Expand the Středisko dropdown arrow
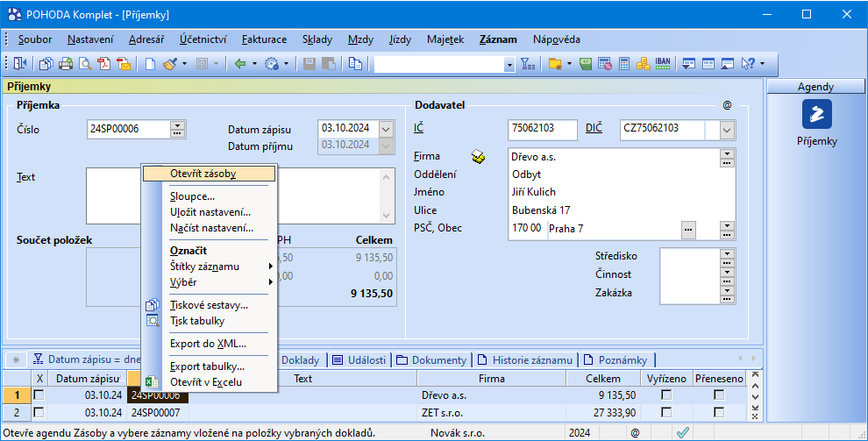The image size is (868, 441). pos(727,253)
